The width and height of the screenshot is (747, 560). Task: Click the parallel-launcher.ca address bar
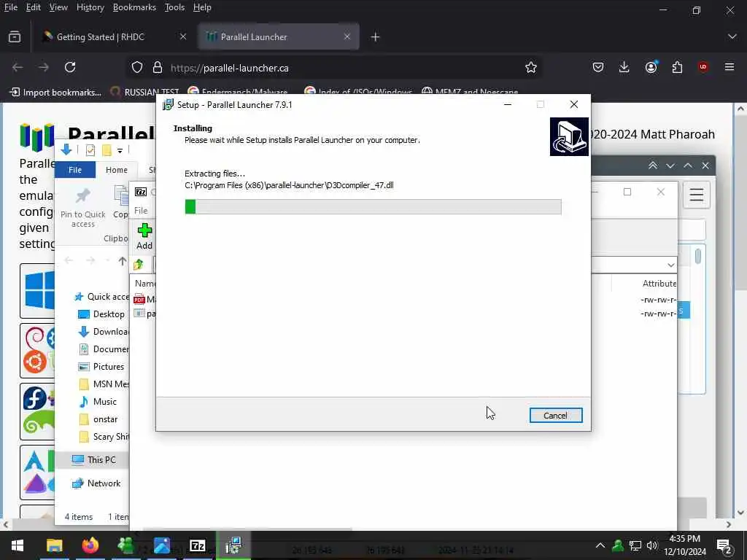click(x=333, y=68)
